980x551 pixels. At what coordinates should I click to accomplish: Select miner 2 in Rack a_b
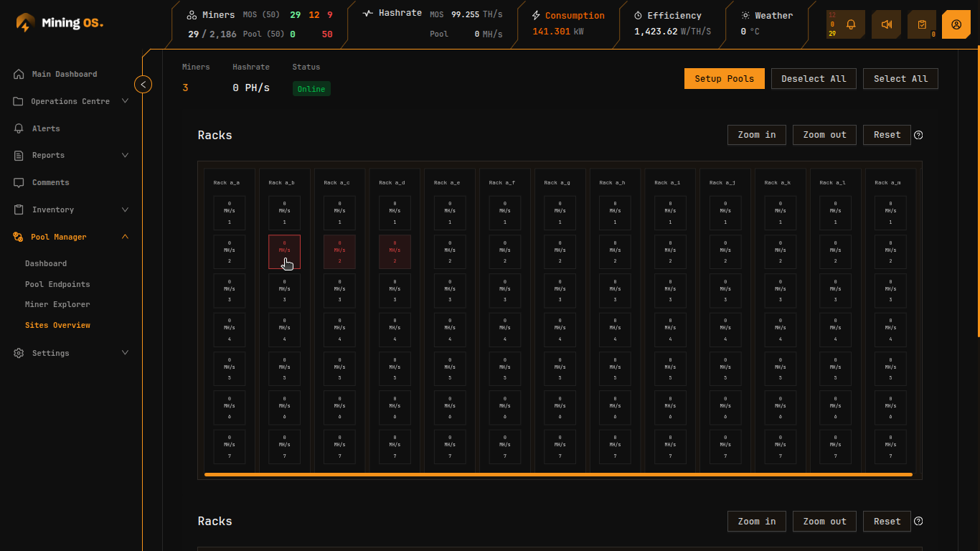click(284, 252)
